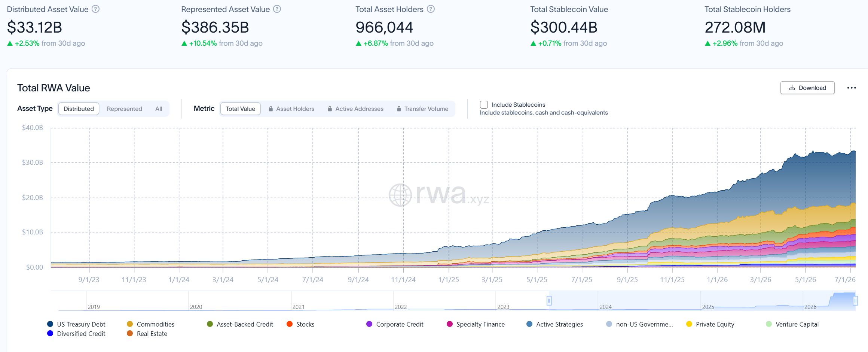The height and width of the screenshot is (352, 868).
Task: Click the Total Asset Holders help icon
Action: (x=431, y=9)
